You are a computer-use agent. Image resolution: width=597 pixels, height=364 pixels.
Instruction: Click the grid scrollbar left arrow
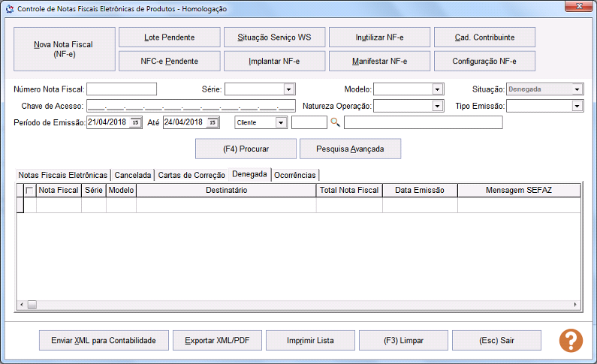click(x=22, y=305)
